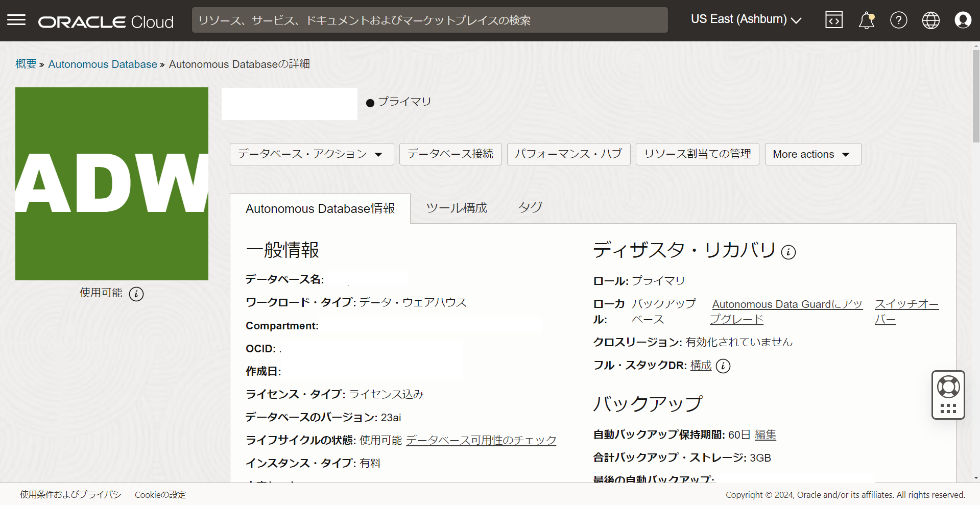This screenshot has height=505, width=980.
Task: Switch to the ツール構成 tab
Action: point(456,208)
